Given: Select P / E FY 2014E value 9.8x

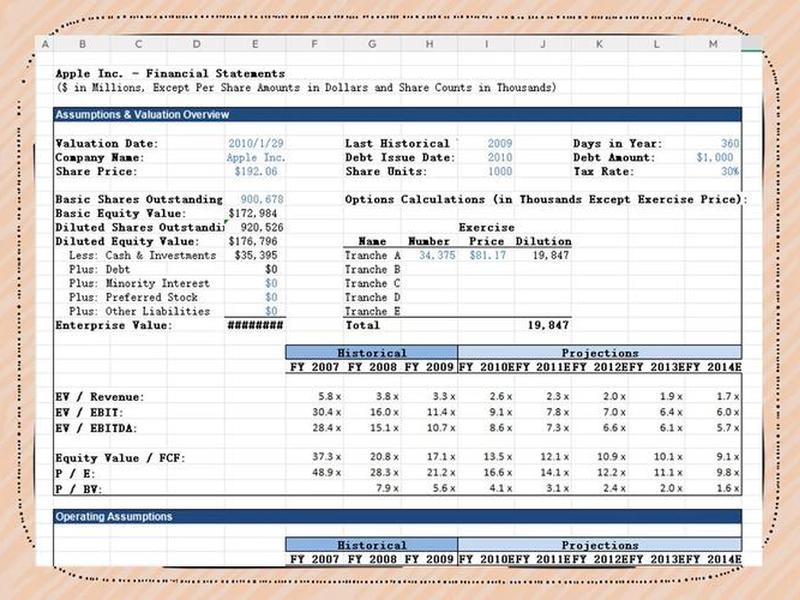Looking at the screenshot, I should pyautogui.click(x=728, y=473).
